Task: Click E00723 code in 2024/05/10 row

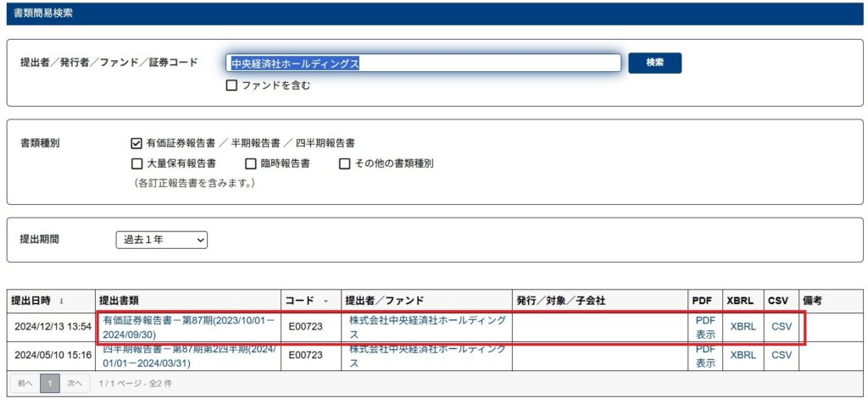Action: point(305,355)
